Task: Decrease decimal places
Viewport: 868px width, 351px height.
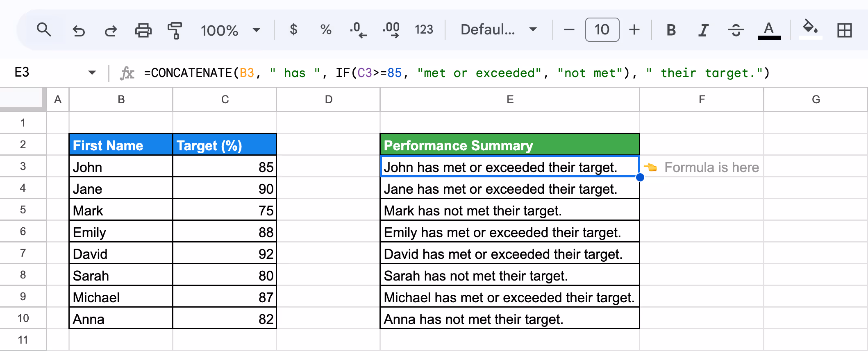Action: pyautogui.click(x=358, y=30)
